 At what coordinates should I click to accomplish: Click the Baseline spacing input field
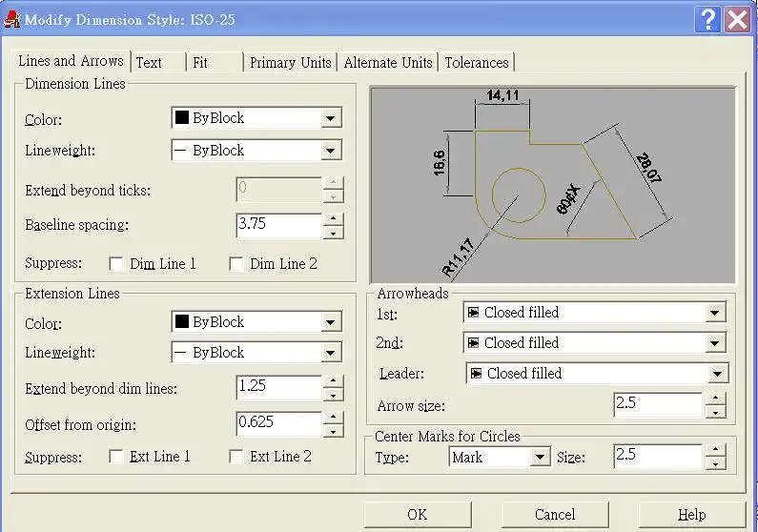click(x=279, y=225)
